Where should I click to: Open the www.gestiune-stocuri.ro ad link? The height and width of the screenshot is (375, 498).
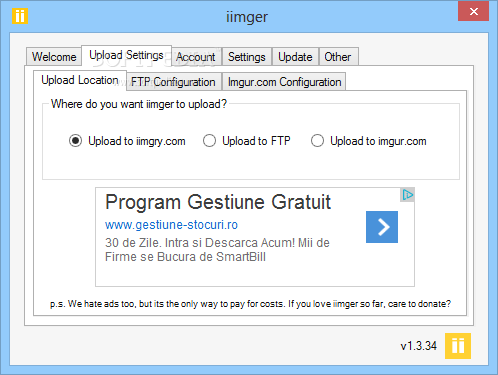[171, 225]
